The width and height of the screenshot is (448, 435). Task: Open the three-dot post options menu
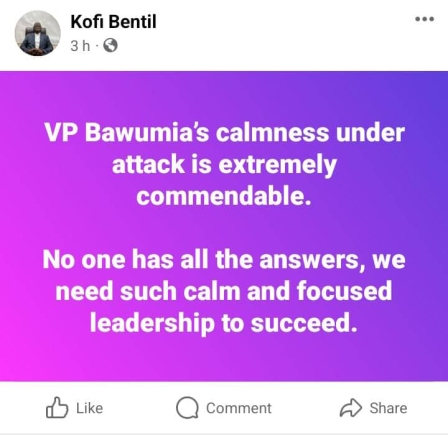click(x=424, y=19)
